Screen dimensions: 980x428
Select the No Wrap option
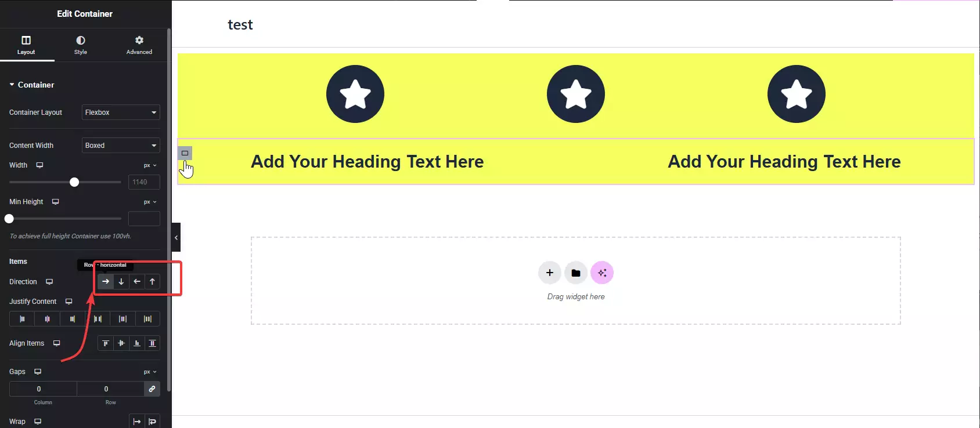(136, 422)
